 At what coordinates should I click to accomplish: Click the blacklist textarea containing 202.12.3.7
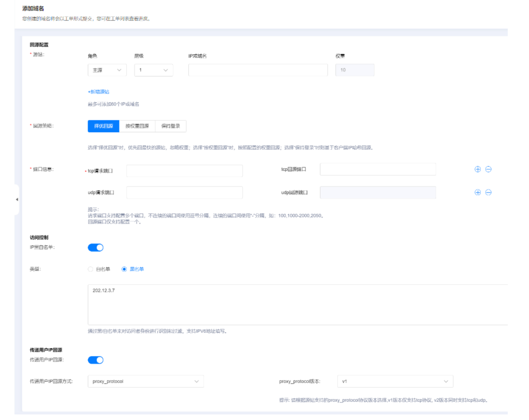click(x=298, y=305)
